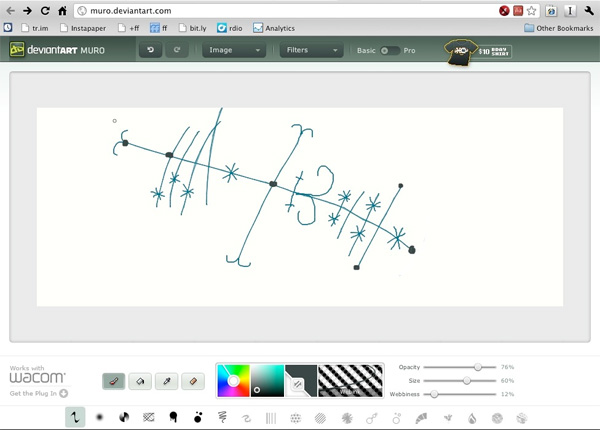This screenshot has width=600, height=430.
Task: Choose the soft round brush preset
Action: coord(100,417)
